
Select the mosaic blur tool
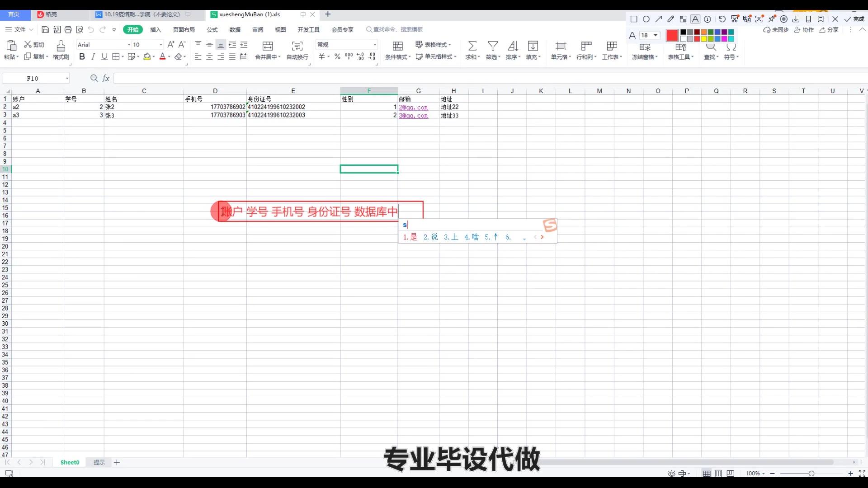pyautogui.click(x=683, y=19)
